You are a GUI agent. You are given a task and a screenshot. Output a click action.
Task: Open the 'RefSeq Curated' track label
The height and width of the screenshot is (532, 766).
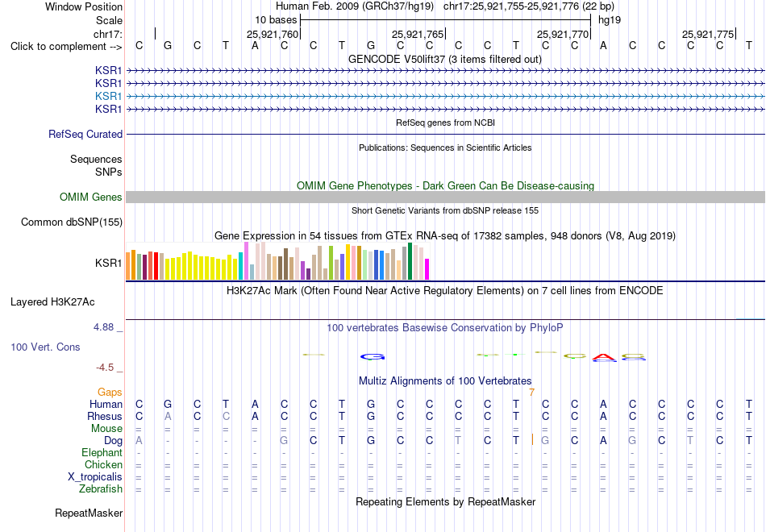85,134
